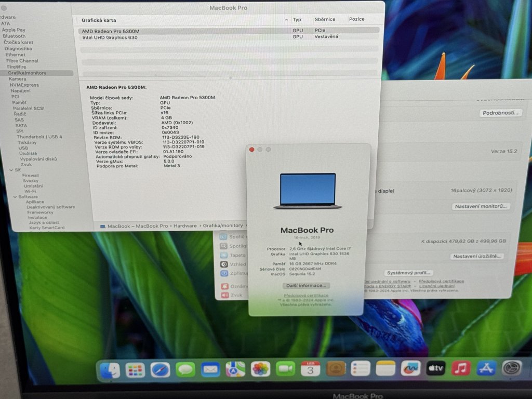The width and height of the screenshot is (532, 399).
Task: Select Oznámení icon in Settings sidebar
Action: click(x=224, y=286)
